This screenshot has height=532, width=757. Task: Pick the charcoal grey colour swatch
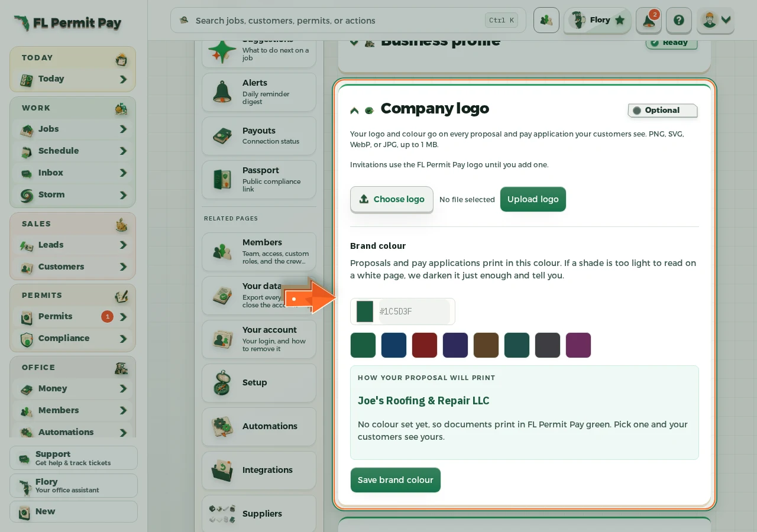pyautogui.click(x=548, y=345)
